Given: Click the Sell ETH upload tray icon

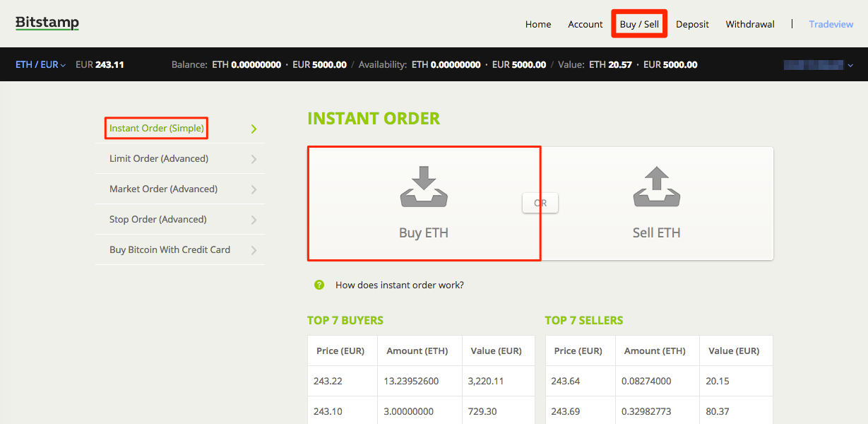Looking at the screenshot, I should click(656, 187).
